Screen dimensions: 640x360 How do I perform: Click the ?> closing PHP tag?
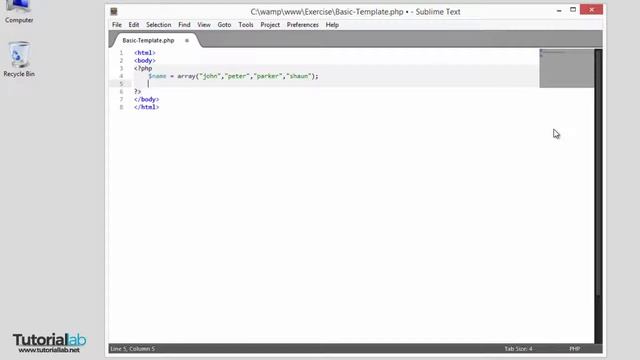pos(138,91)
